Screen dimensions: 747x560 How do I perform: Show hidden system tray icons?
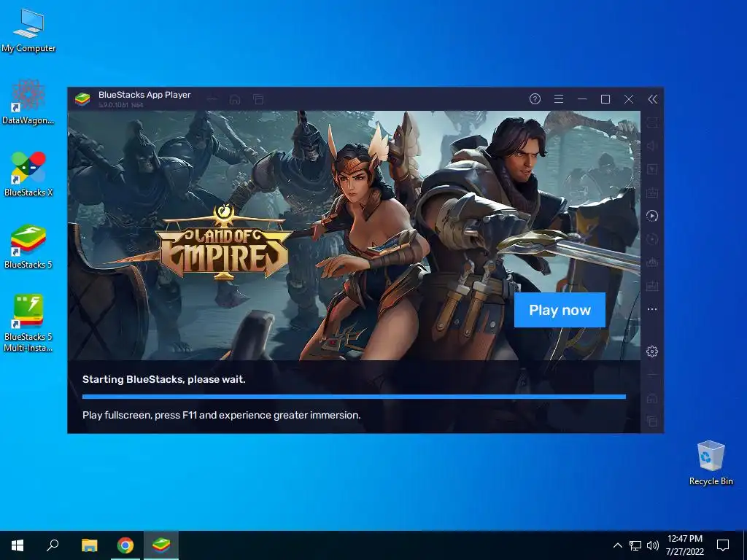tap(617, 545)
